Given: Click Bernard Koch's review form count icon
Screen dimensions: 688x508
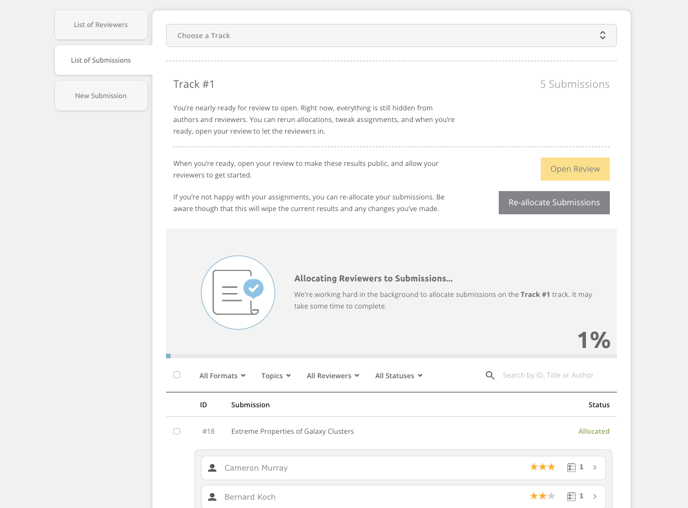Looking at the screenshot, I should click(572, 496).
